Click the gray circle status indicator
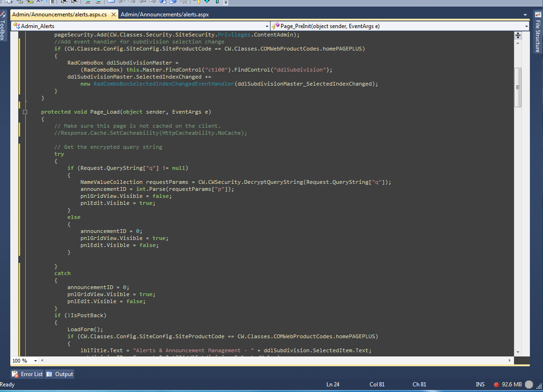 coord(529,385)
